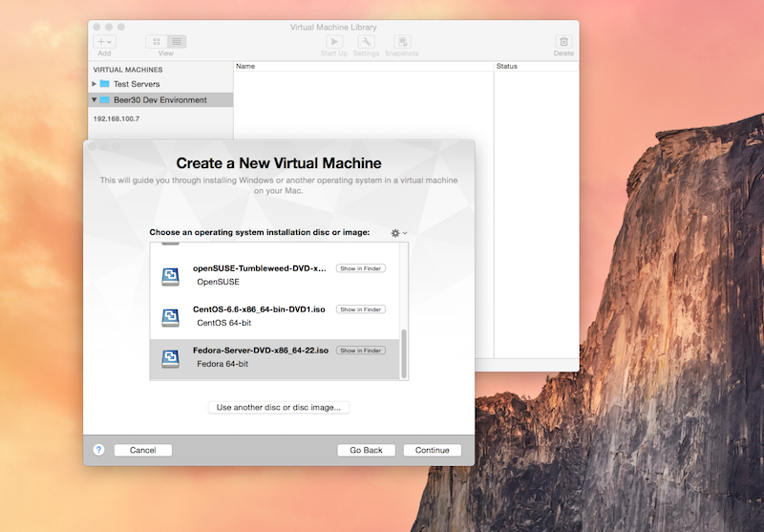Screen dimensions: 764x532
Task: Open the gear options dropdown
Action: 398,233
